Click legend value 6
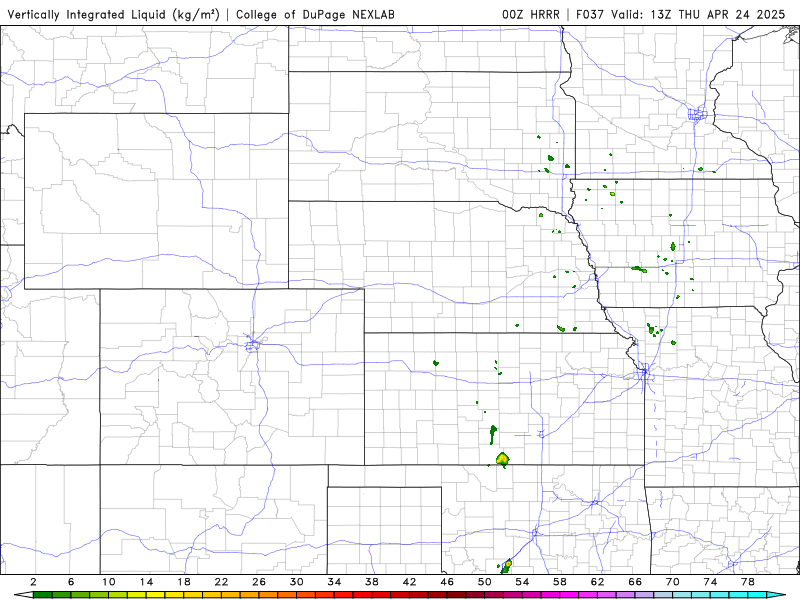This screenshot has width=800, height=600. (x=71, y=582)
